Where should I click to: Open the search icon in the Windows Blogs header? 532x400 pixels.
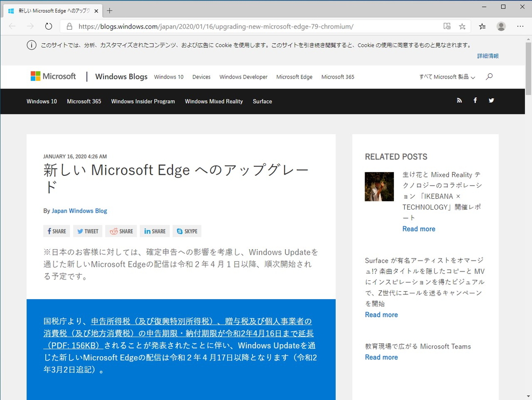click(488, 76)
